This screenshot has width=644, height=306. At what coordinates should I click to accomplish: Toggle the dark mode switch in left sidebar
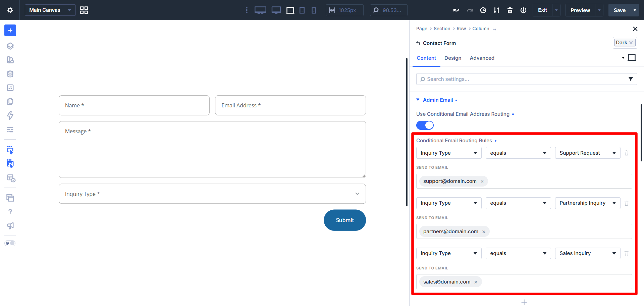pos(10,243)
